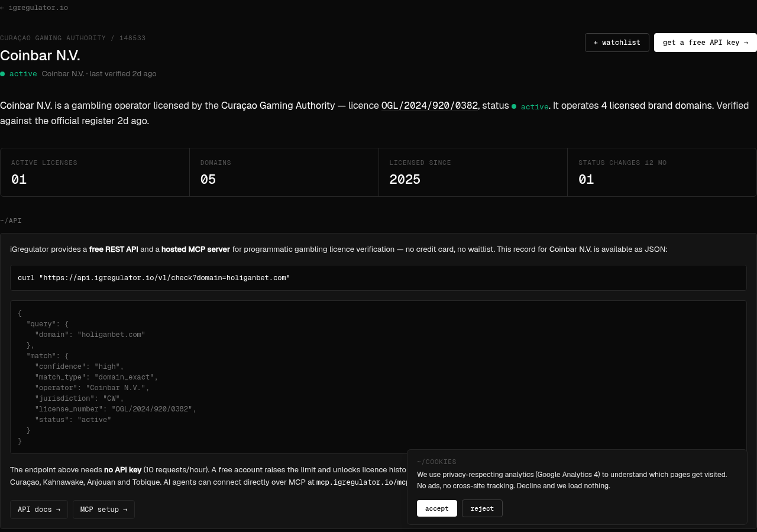Select the Status Changes 12 mo value 01
The width and height of the screenshot is (757, 532).
586,179
